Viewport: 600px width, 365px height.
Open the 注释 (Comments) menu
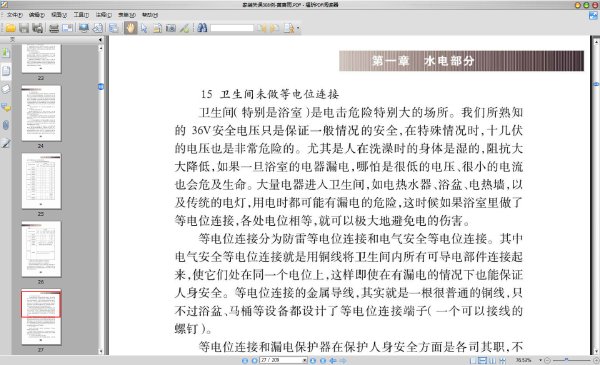[103, 15]
